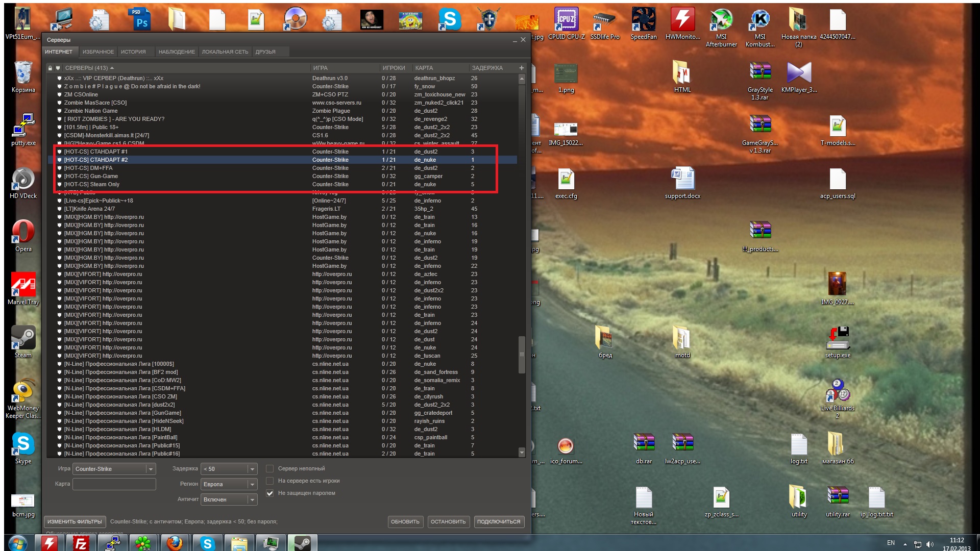Click the server list scrollbar thumb
The width and height of the screenshot is (980, 551).
point(522,354)
